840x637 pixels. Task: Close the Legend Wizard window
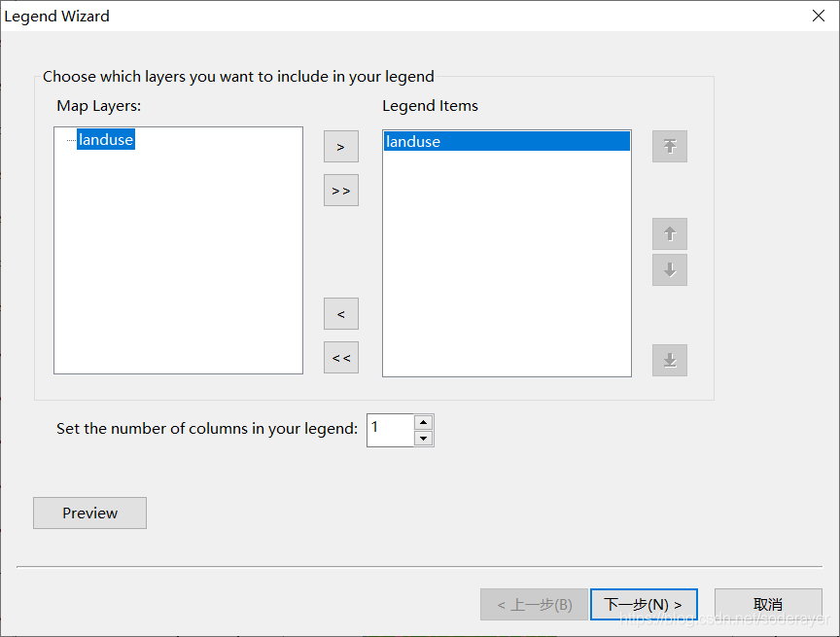tap(818, 16)
